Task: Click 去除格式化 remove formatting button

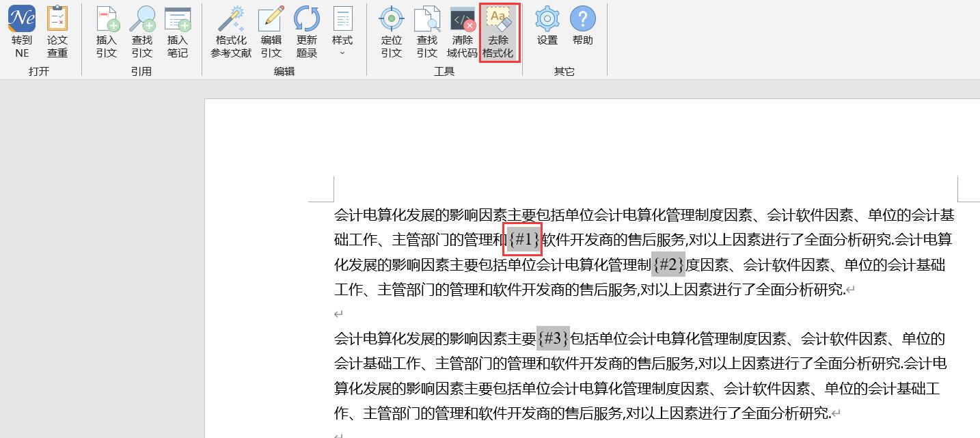Action: (x=500, y=33)
